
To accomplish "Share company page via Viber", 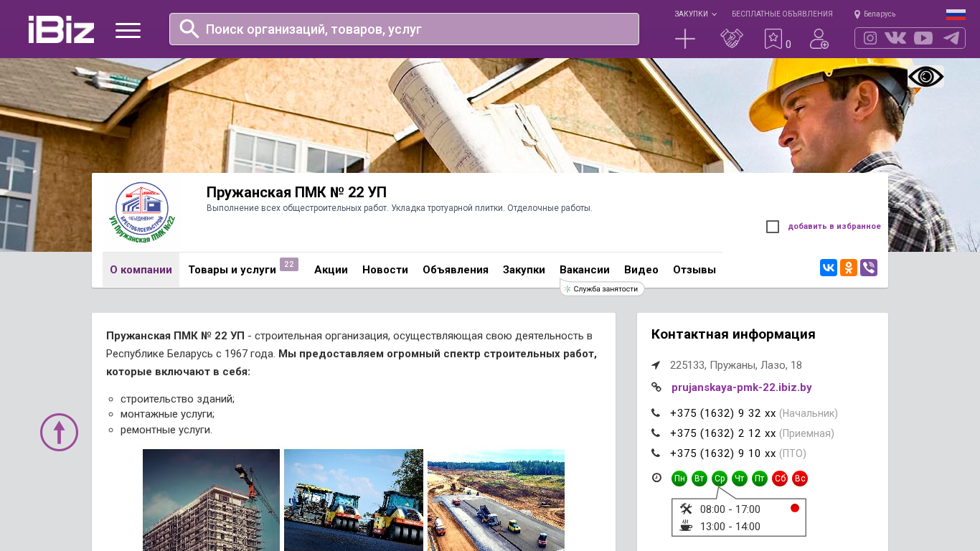I will 869,268.
